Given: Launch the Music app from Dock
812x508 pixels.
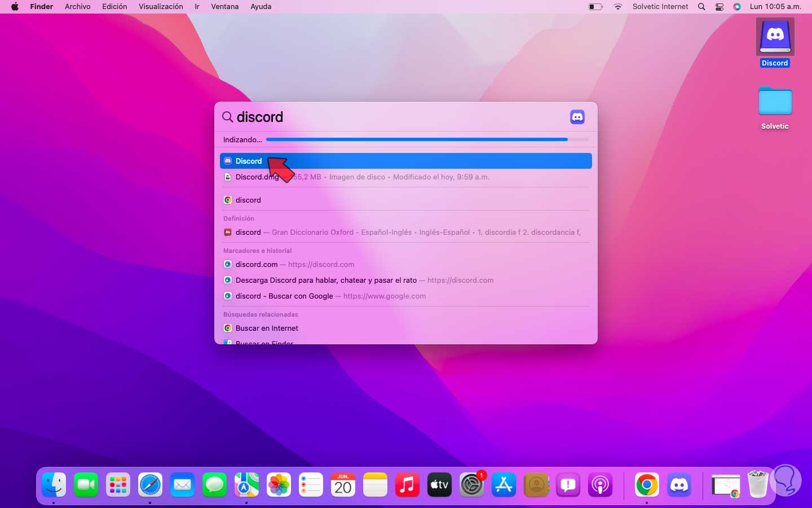Looking at the screenshot, I should click(x=408, y=485).
